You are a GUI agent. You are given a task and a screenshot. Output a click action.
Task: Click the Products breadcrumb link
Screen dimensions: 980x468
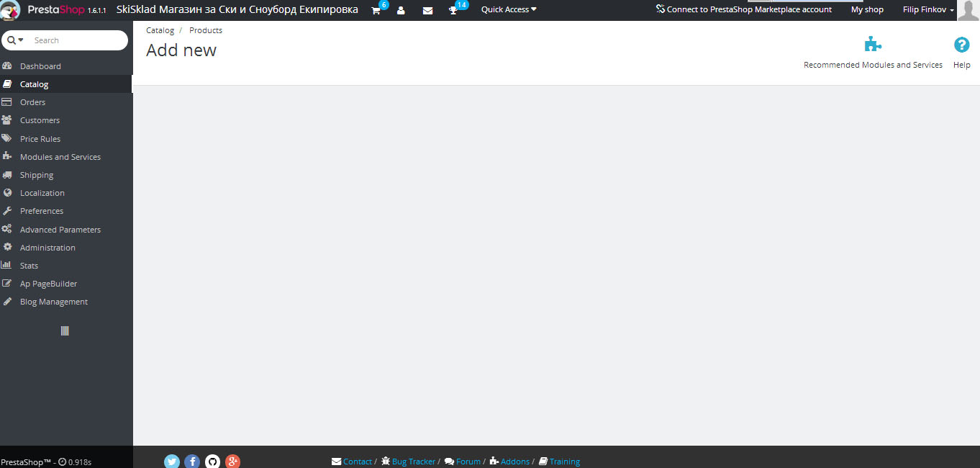pyautogui.click(x=206, y=30)
